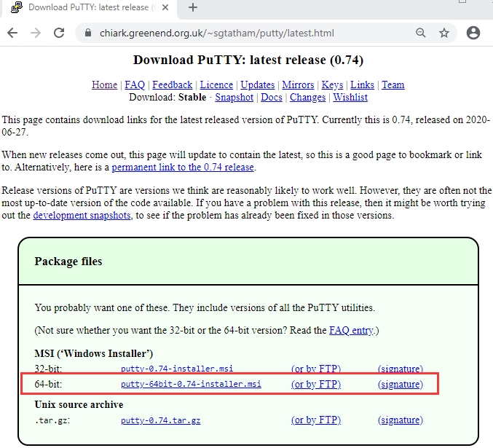Image resolution: width=493 pixels, height=448 pixels.
Task: Go to the Snapshot download link
Action: tap(234, 97)
